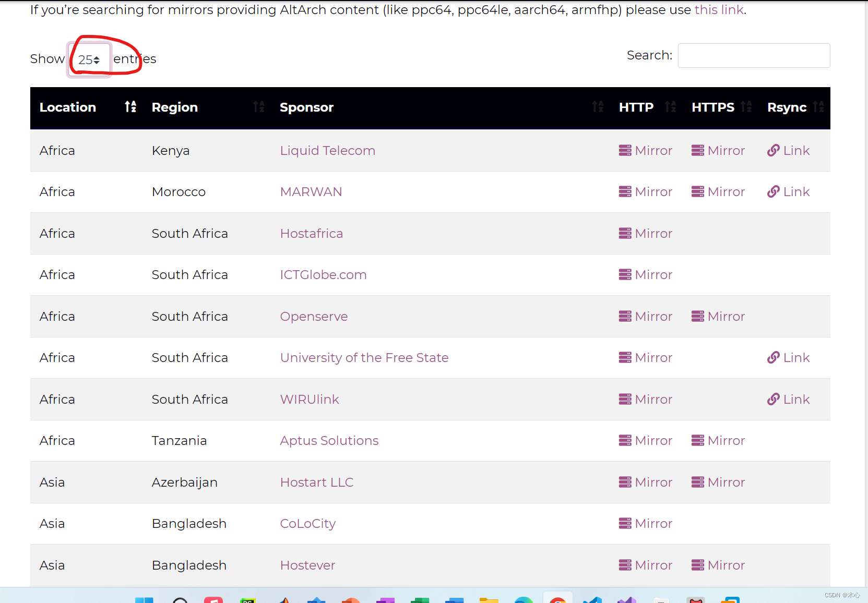Open the show entries count dropdown
Screen dimensions: 868x603
click(x=89, y=59)
